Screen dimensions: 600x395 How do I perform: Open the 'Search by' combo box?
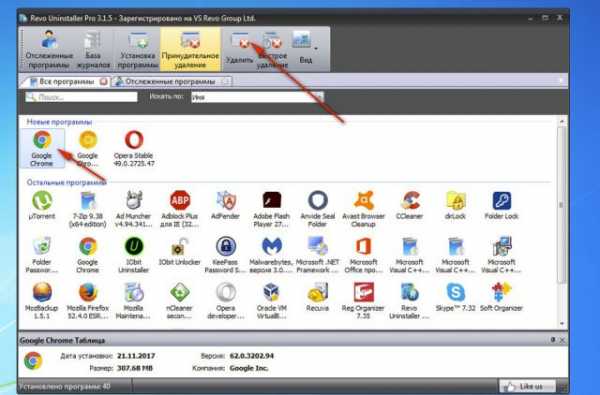pyautogui.click(x=257, y=97)
